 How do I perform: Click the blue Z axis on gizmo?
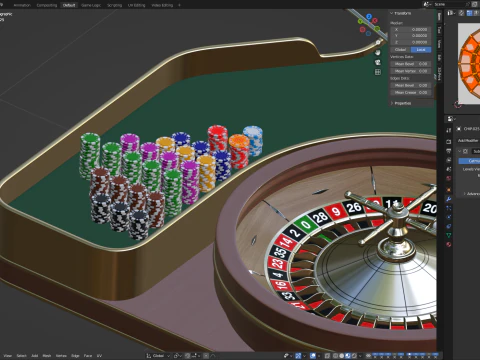pos(369,16)
